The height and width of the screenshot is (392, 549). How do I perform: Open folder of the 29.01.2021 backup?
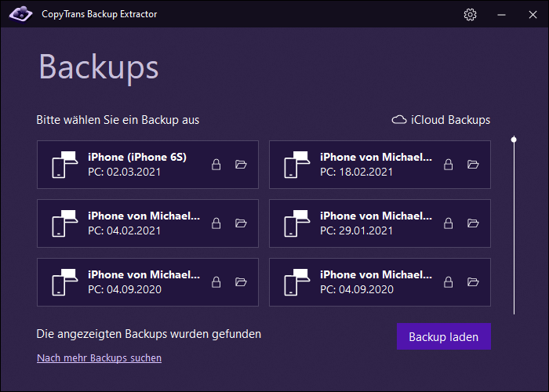coord(473,223)
